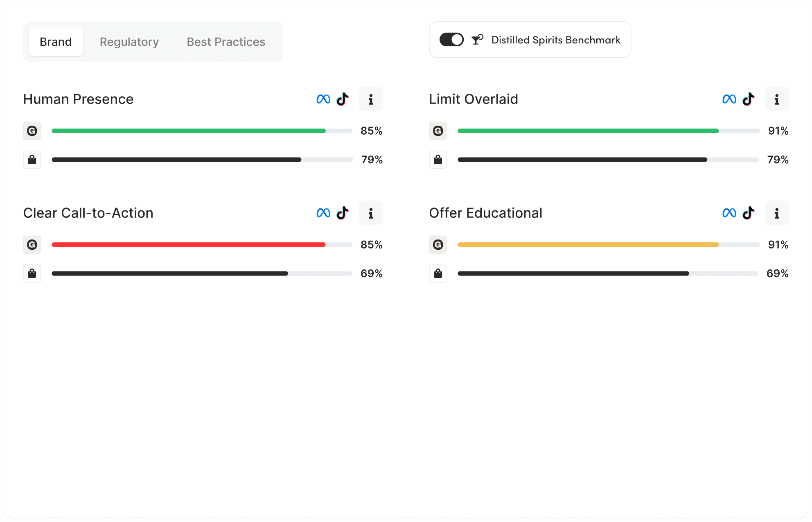Click TikTok icon beside Human Presence

pos(343,99)
